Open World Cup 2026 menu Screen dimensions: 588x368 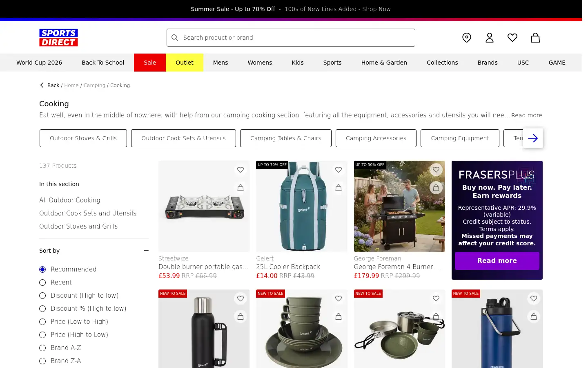(39, 63)
